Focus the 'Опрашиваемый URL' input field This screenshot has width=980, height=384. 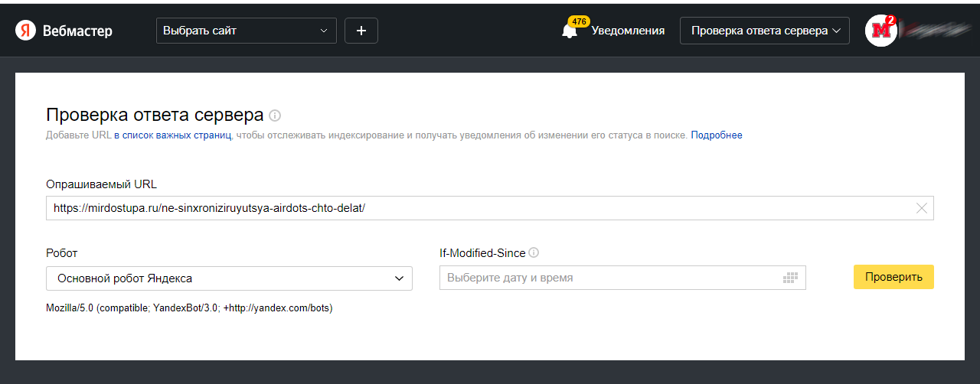tap(475, 208)
